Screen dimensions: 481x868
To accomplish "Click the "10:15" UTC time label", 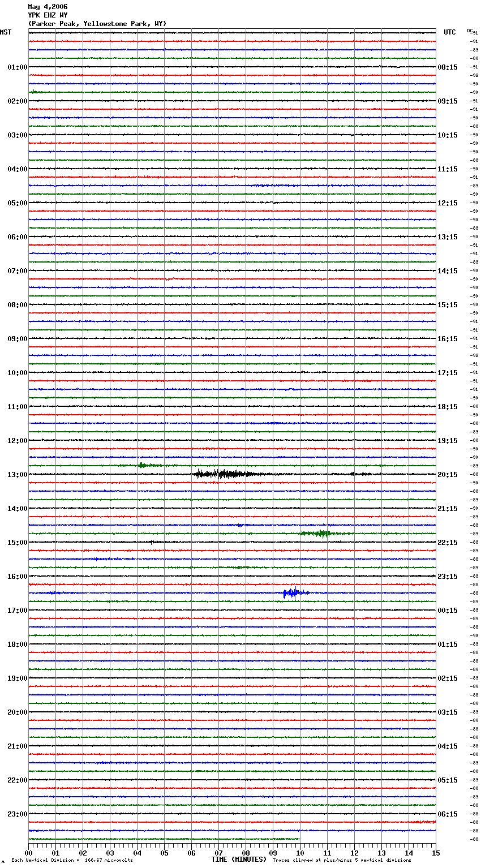I will point(448,135).
